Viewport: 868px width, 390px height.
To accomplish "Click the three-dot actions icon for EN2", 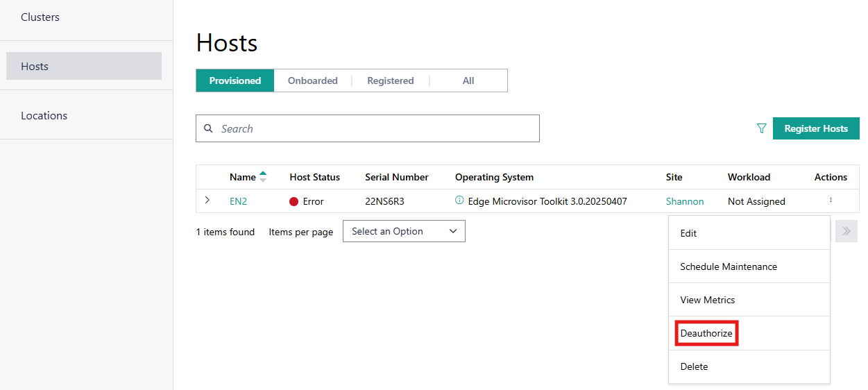I will (831, 201).
